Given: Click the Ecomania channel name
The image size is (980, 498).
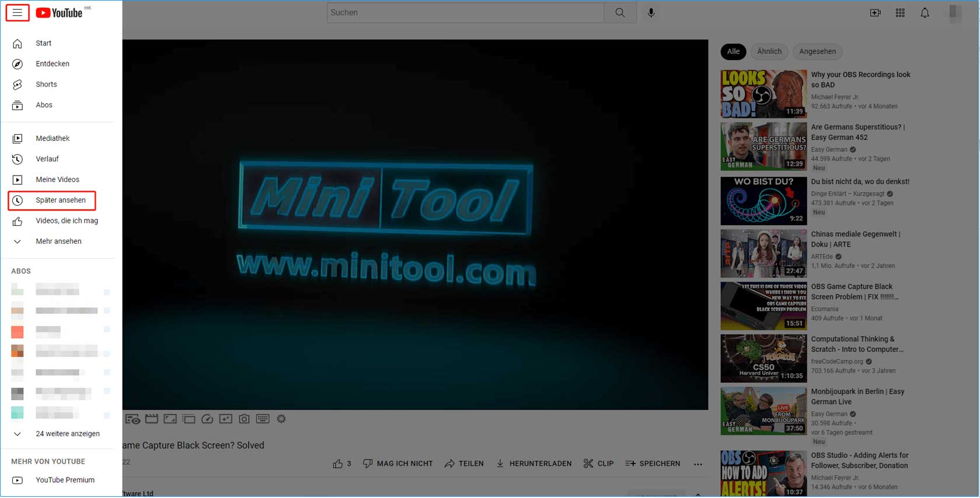Looking at the screenshot, I should 824,309.
